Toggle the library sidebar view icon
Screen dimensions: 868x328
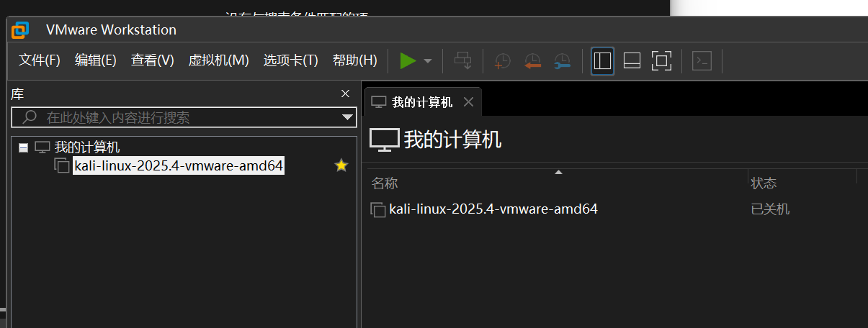pos(602,61)
